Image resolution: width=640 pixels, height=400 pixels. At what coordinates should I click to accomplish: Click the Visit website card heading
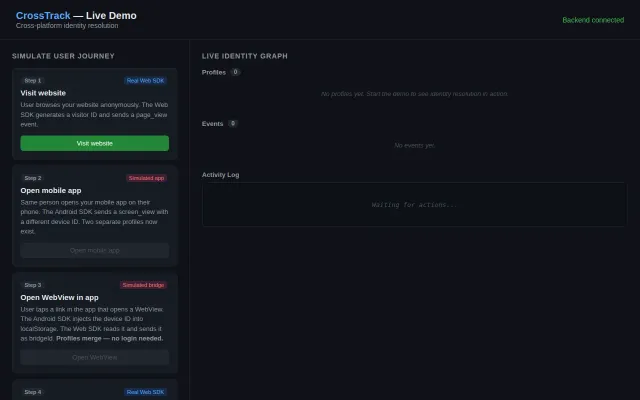(43, 93)
